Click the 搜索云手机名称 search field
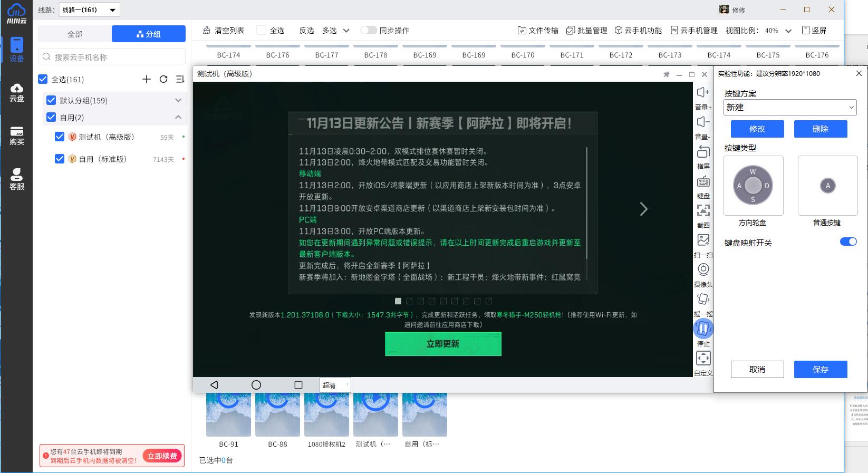This screenshot has width=868, height=473. point(112,57)
